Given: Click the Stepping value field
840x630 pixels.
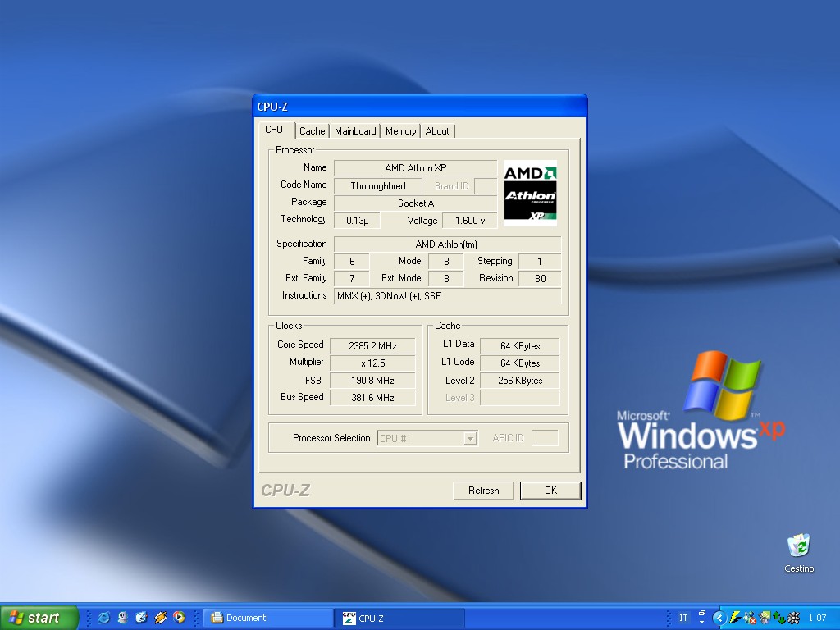Looking at the screenshot, I should 540,262.
